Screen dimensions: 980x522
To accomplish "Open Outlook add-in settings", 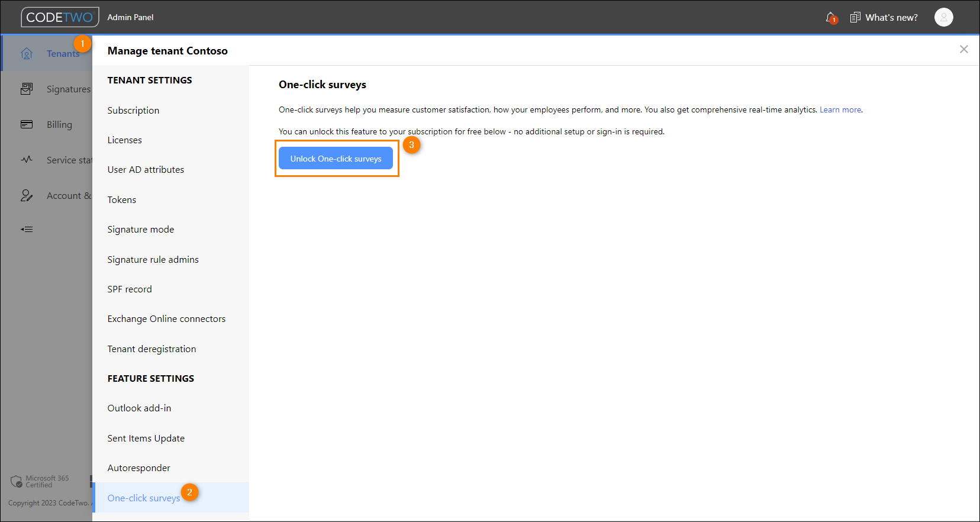I will coord(139,408).
